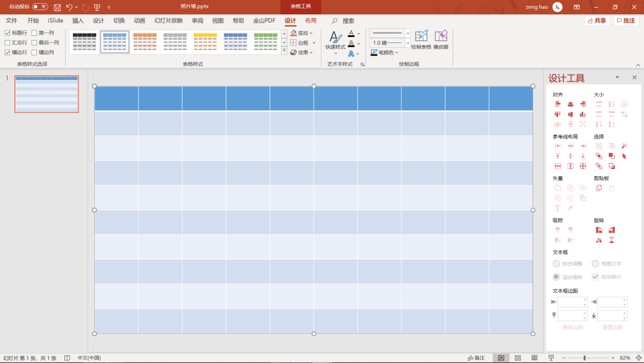Open the 效果 effects dropdown

[x=302, y=52]
